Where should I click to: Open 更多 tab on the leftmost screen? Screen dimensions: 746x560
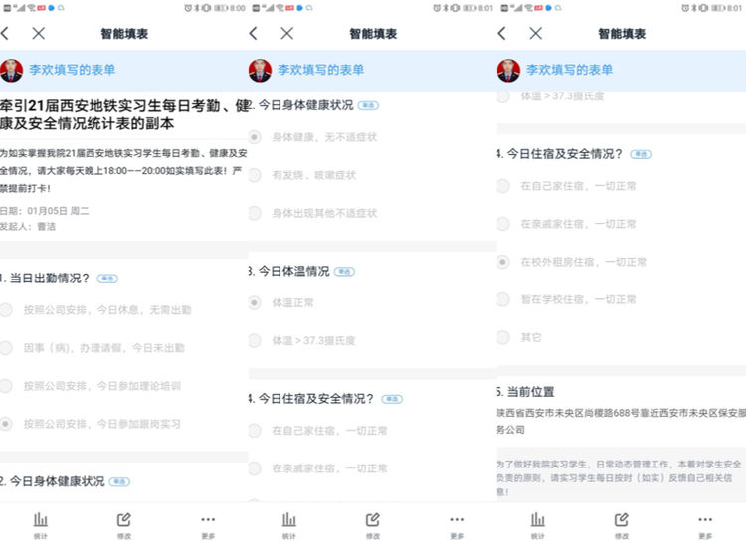207,524
